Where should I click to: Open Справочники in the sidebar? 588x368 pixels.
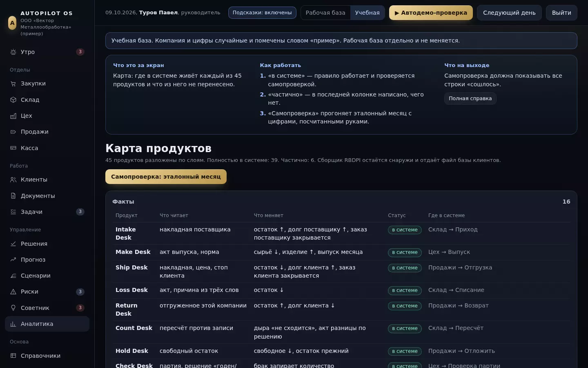pyautogui.click(x=47, y=356)
